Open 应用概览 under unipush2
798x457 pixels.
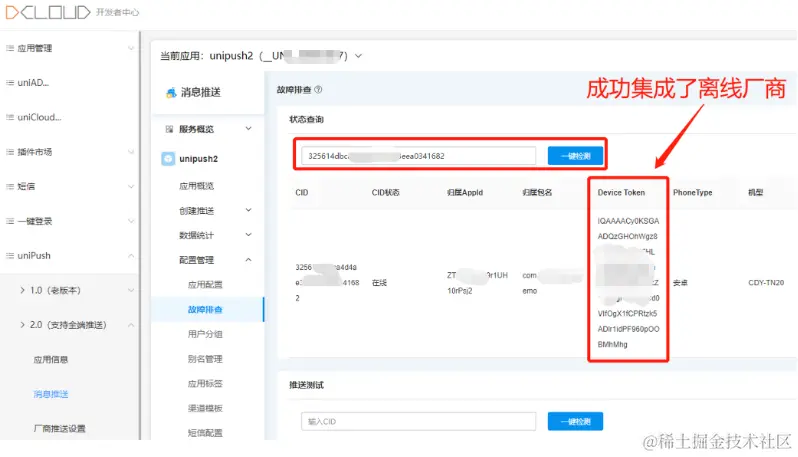click(x=196, y=186)
